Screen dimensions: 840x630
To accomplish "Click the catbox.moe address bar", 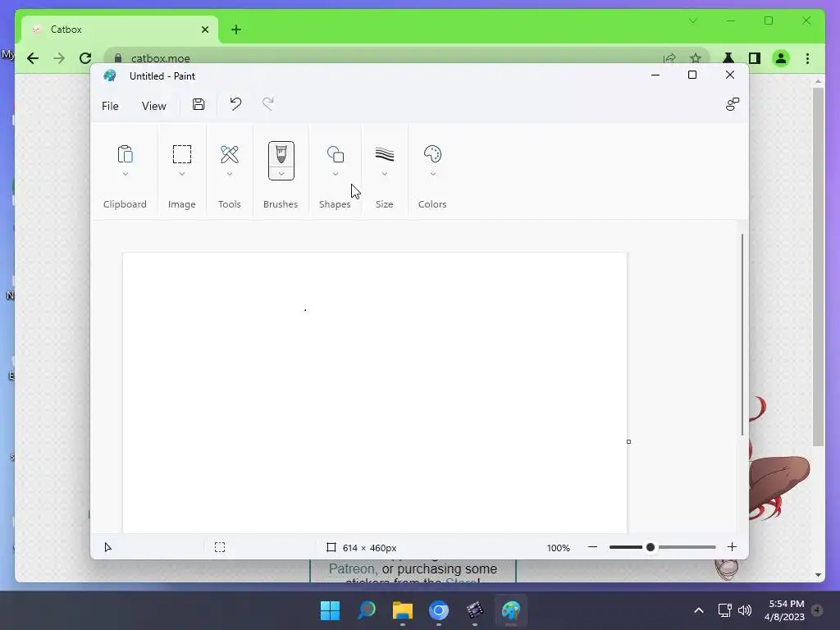I will coord(407,57).
